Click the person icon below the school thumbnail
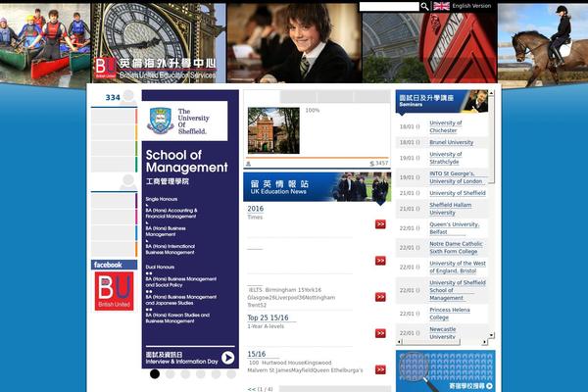This screenshot has height=392, width=588. [x=248, y=164]
